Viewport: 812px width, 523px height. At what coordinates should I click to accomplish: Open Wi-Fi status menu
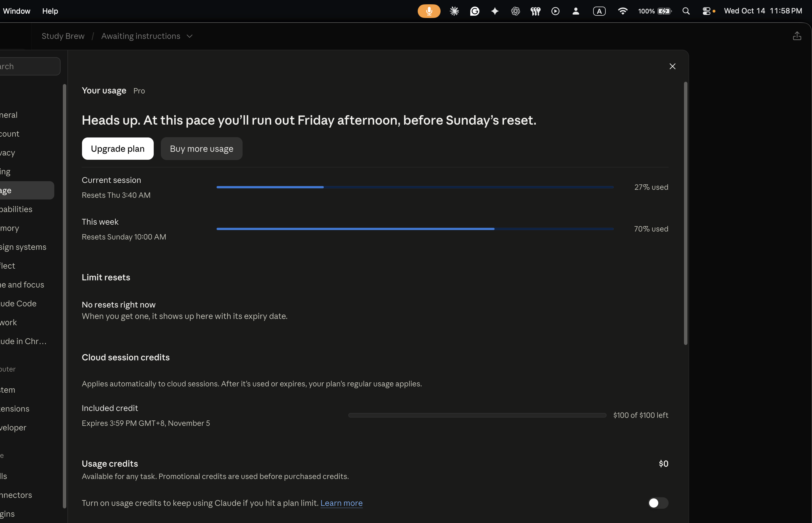click(x=623, y=11)
